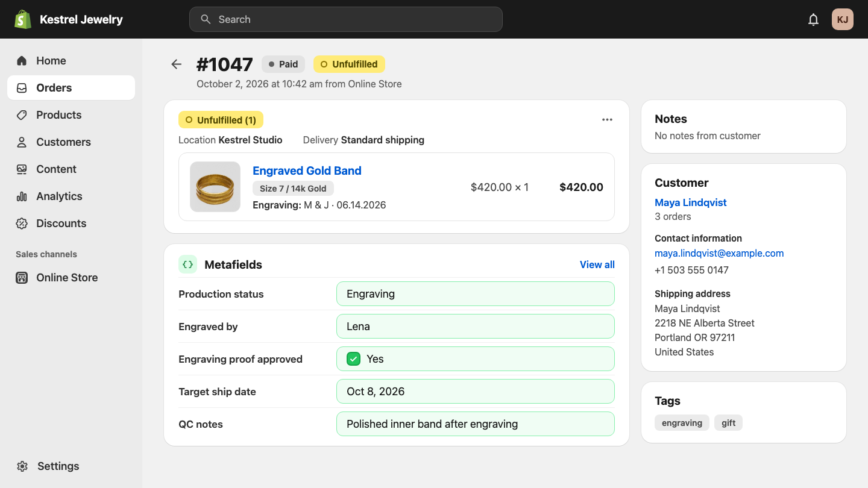Edit the QC notes field
The height and width of the screenshot is (488, 868).
point(476,424)
